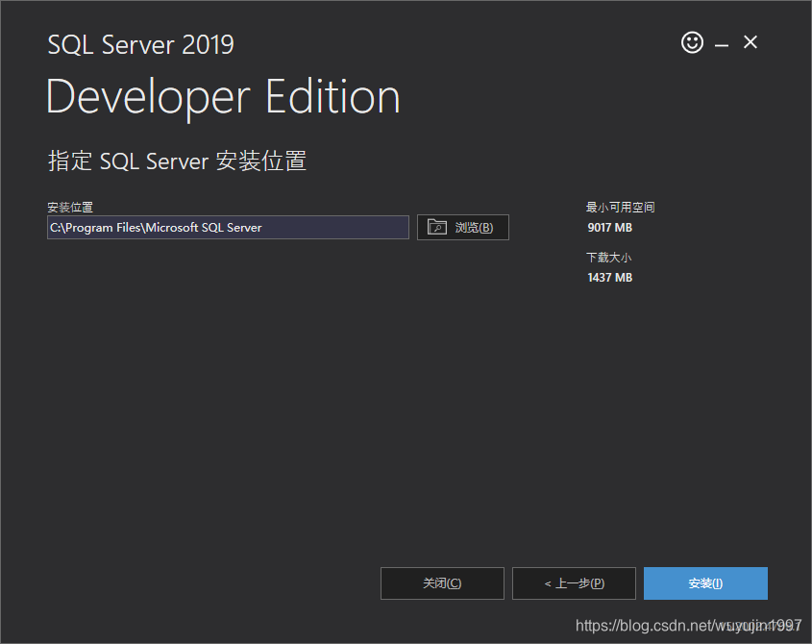Click the 关闭(C) close button

(442, 583)
